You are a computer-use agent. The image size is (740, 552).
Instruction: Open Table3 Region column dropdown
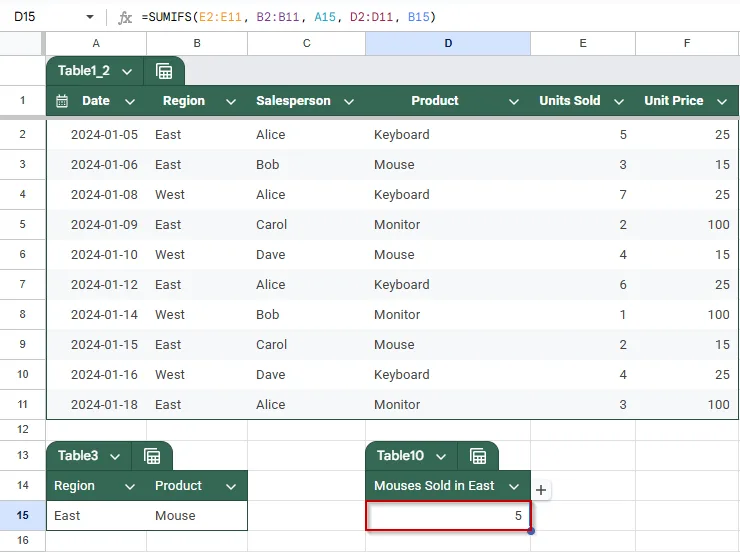point(130,486)
